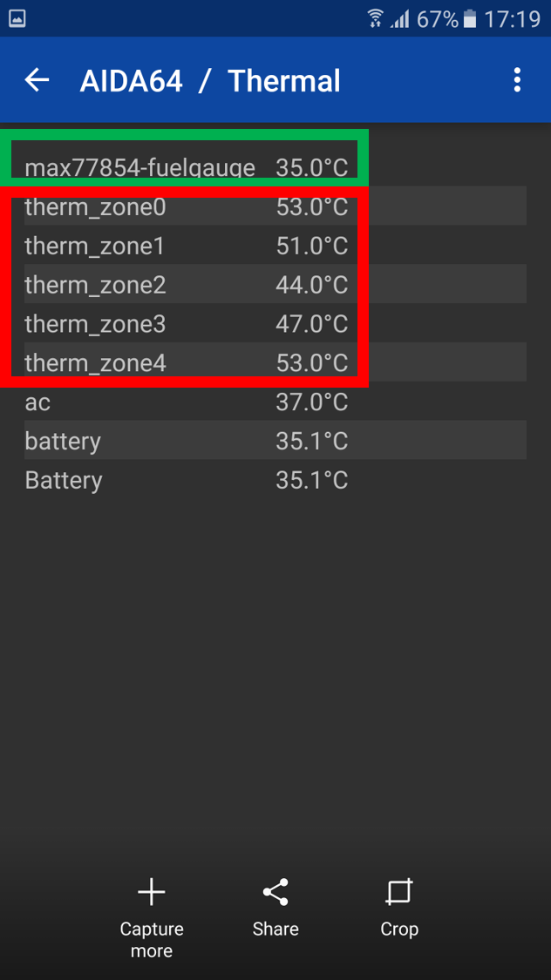This screenshot has height=980, width=551.
Task: Open the three-dot overflow menu
Action: pos(517,81)
